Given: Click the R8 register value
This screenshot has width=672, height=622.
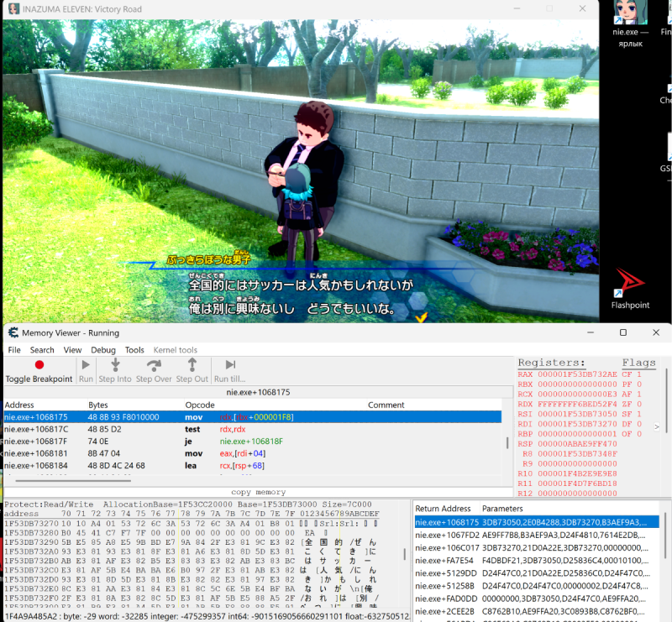Looking at the screenshot, I should 577,453.
